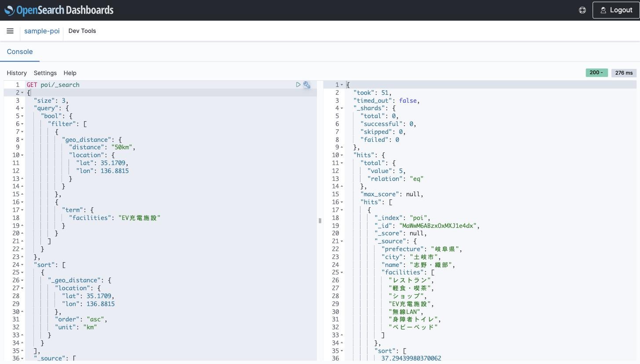Click the "志野・織部" name value

pos(431,265)
